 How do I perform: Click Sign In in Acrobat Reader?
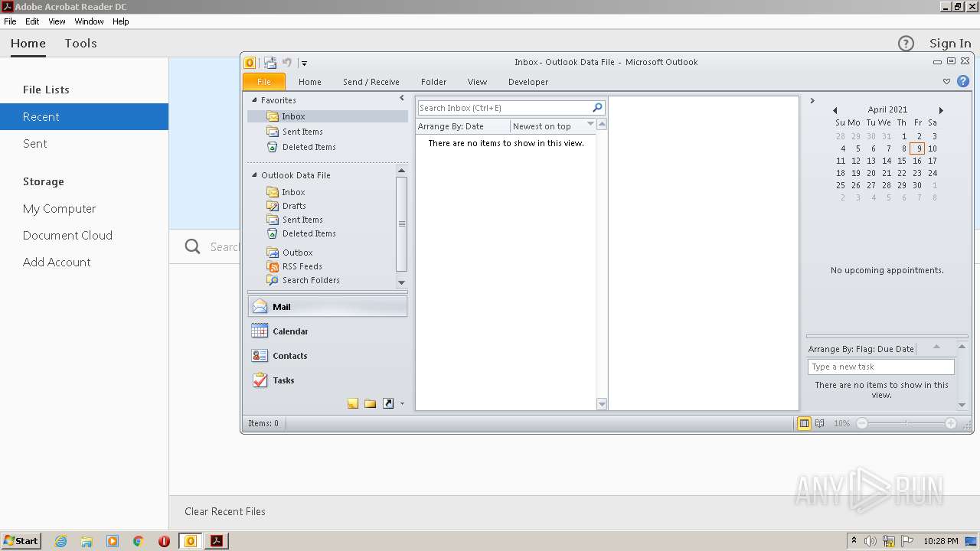950,44
